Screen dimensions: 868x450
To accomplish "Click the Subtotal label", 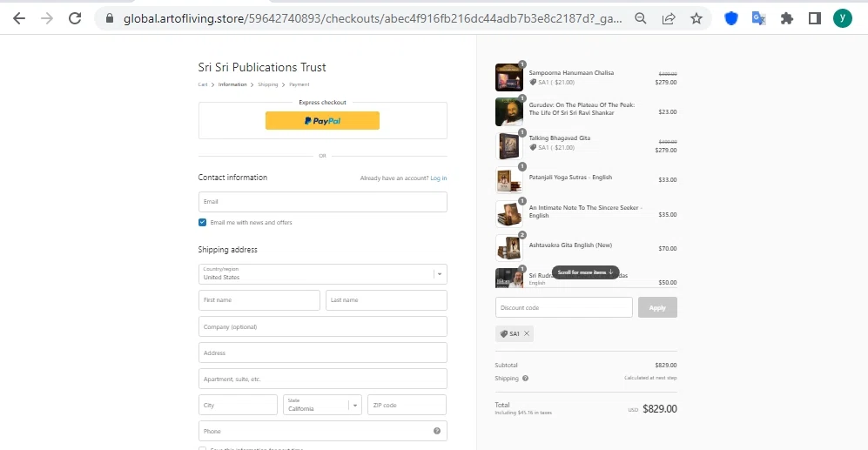I will click(506, 366).
